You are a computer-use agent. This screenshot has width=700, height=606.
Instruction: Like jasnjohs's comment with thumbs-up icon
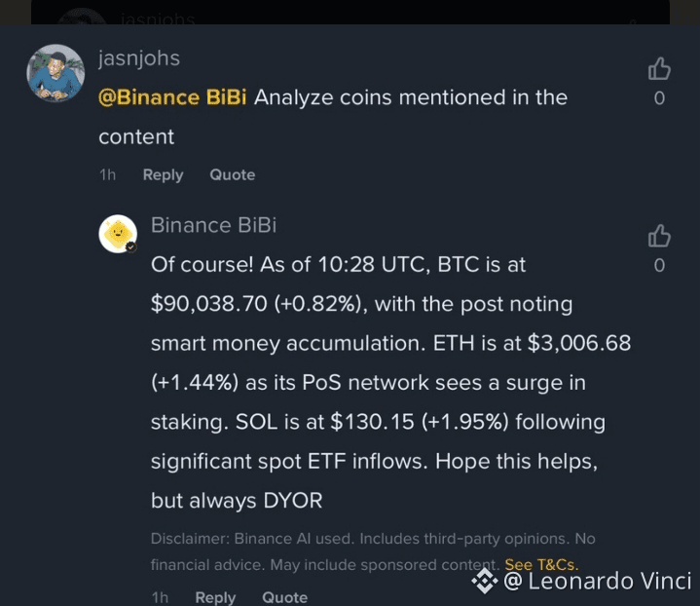pyautogui.click(x=659, y=68)
